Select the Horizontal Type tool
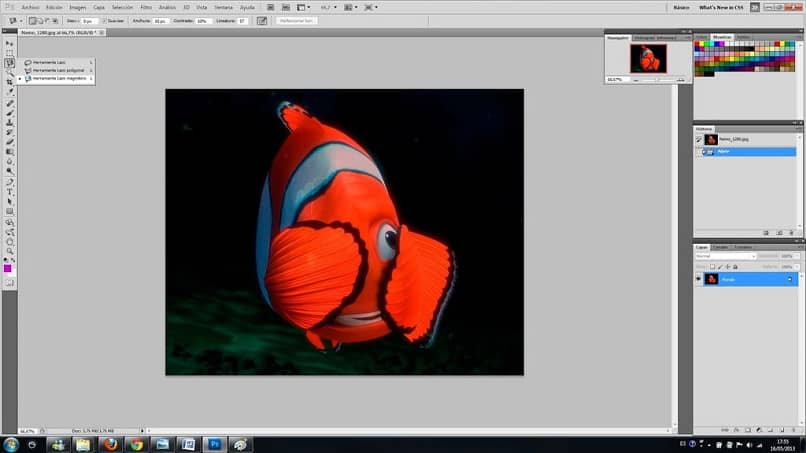 coord(10,192)
